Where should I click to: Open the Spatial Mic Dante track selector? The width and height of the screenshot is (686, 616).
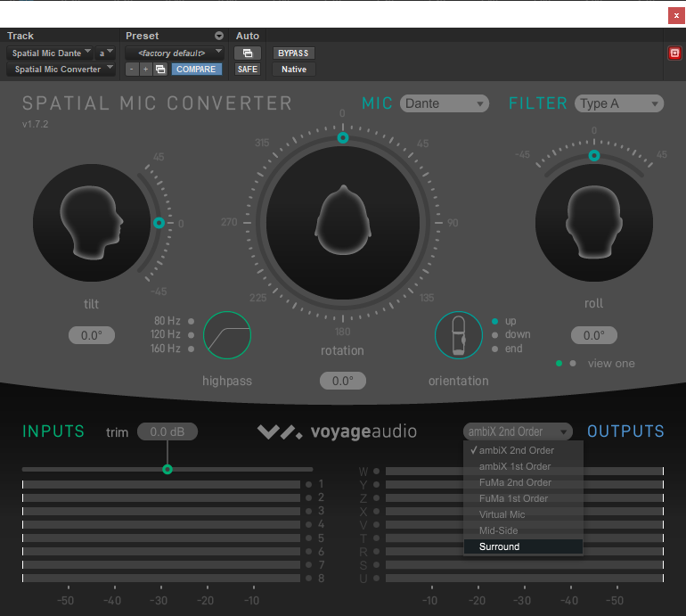point(49,53)
